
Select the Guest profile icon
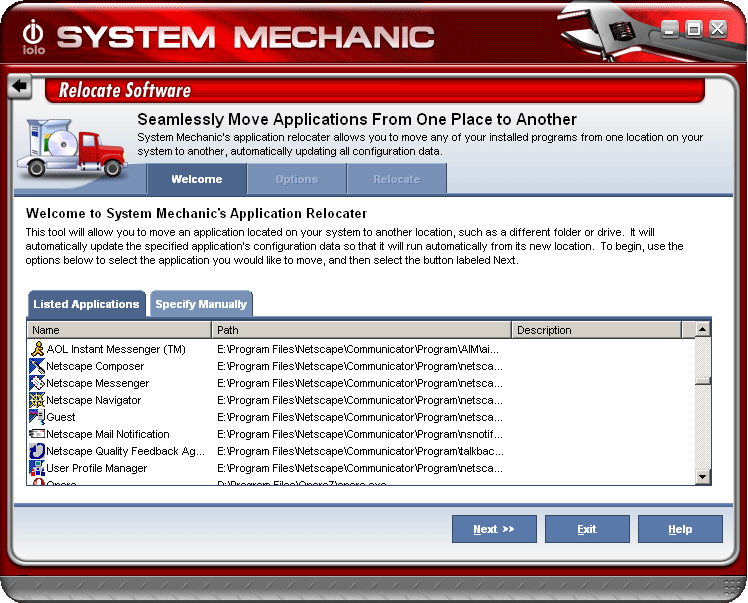pos(37,417)
